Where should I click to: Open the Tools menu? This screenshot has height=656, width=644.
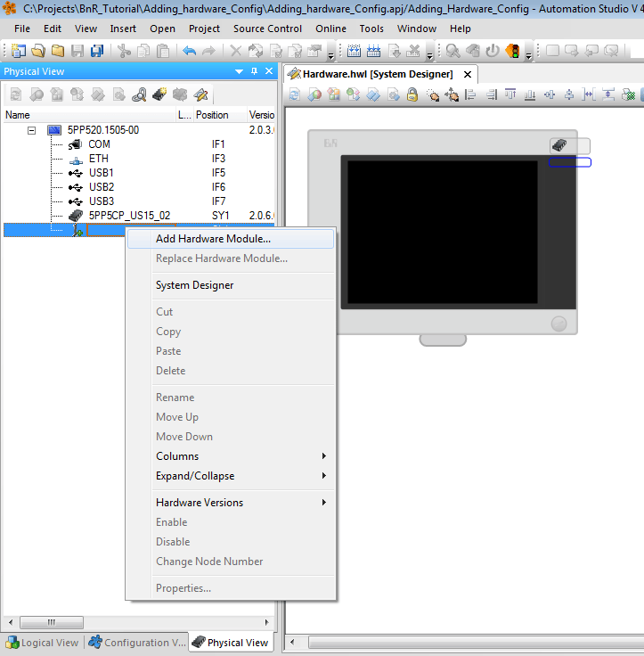371,29
